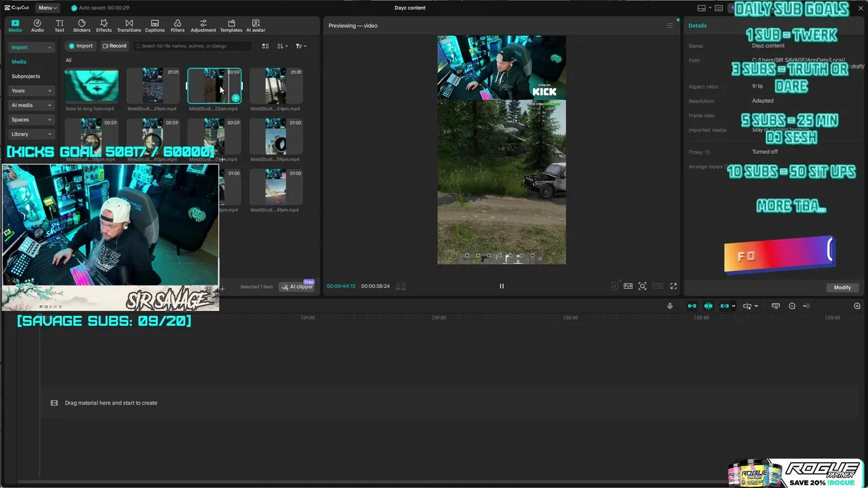Toggle timeline auto snapping
Screen dimensions: 868x488
(708, 306)
